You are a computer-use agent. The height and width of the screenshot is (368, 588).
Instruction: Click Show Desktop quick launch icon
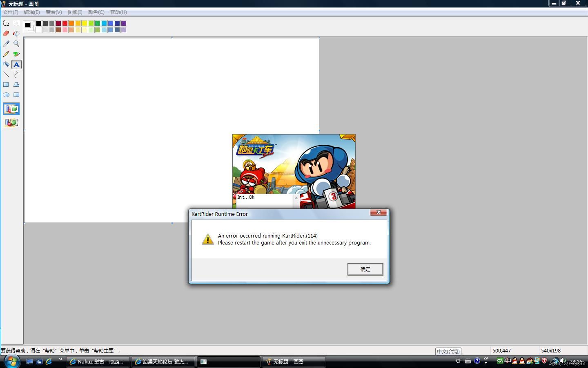pos(30,362)
